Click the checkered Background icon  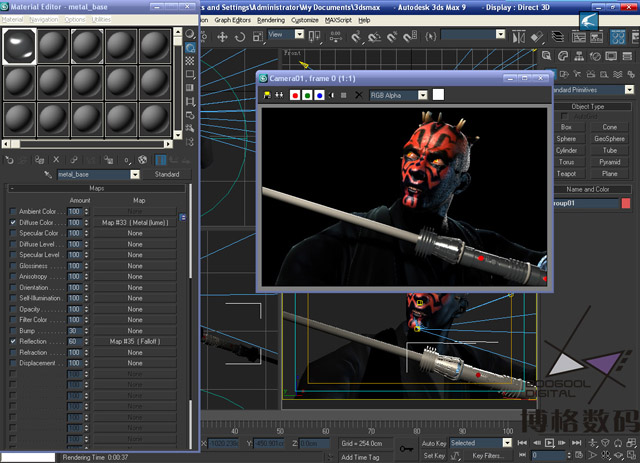pyautogui.click(x=190, y=61)
